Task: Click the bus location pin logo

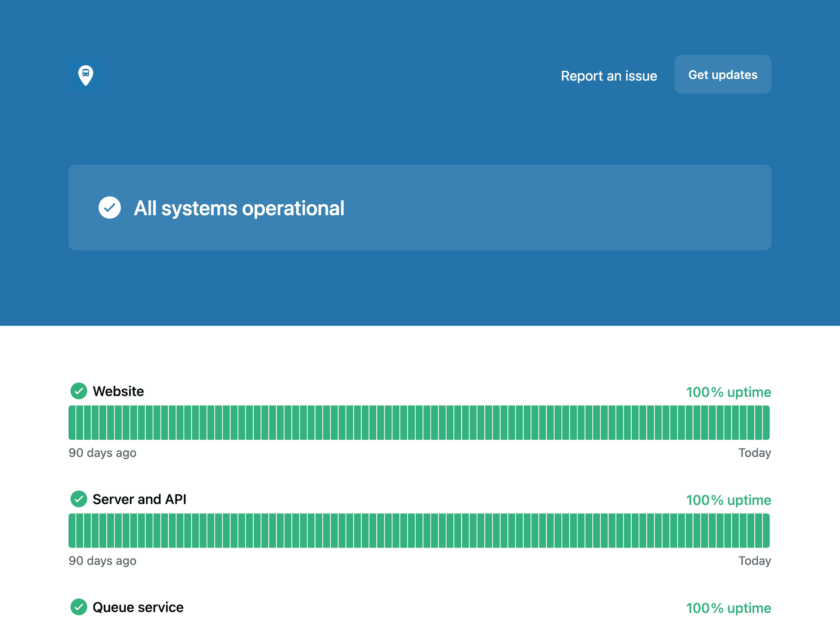Action: pos(86,75)
